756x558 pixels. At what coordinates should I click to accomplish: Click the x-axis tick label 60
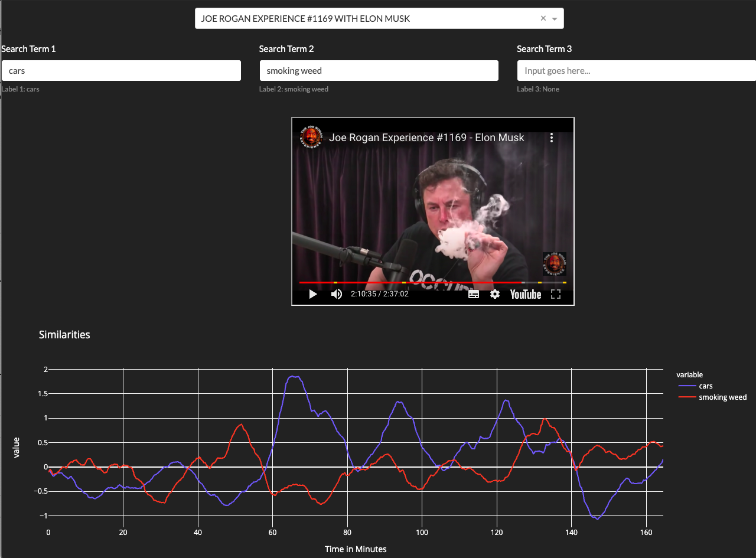272,532
